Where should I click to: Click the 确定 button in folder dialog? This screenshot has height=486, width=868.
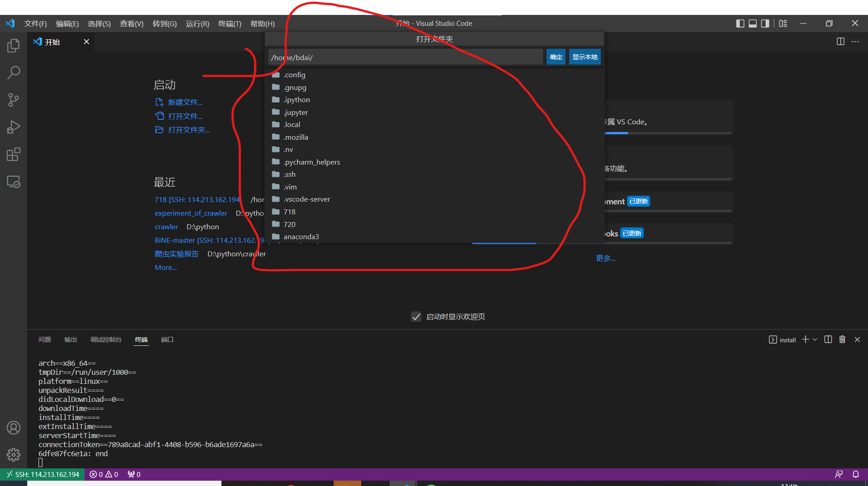[556, 57]
